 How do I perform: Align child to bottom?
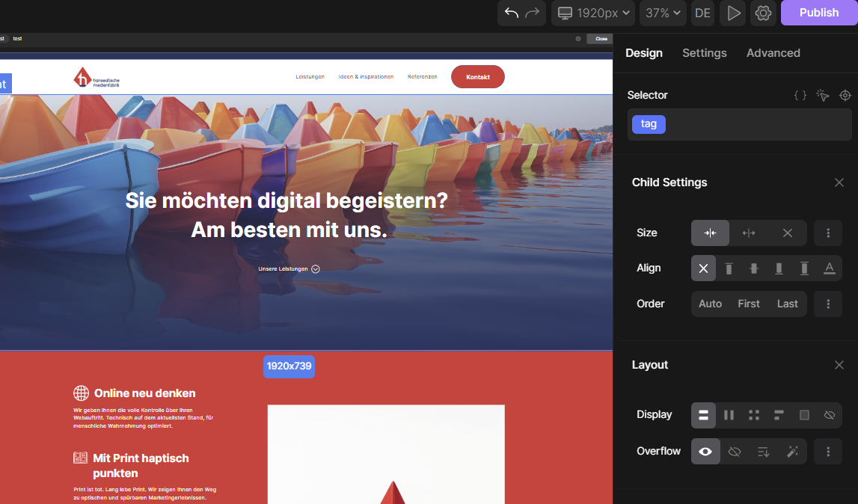pos(779,268)
